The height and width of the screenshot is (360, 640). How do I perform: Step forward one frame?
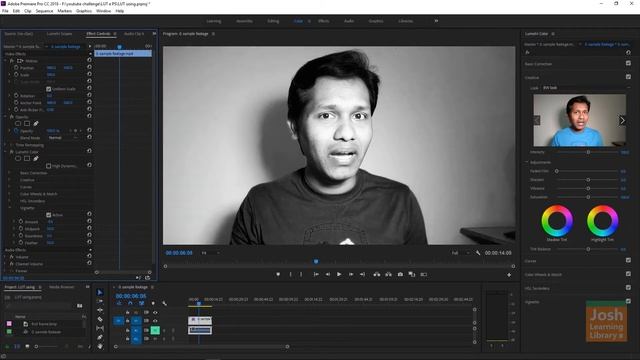[x=351, y=274]
